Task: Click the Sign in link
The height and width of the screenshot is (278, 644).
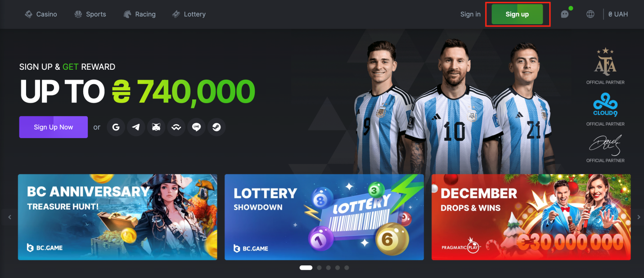Action: click(x=470, y=14)
